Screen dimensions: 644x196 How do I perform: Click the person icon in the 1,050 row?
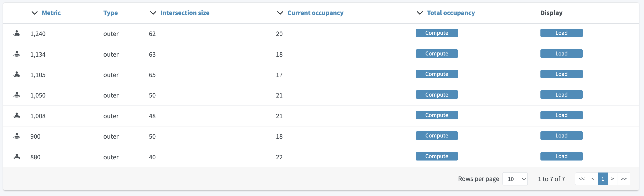tap(17, 95)
